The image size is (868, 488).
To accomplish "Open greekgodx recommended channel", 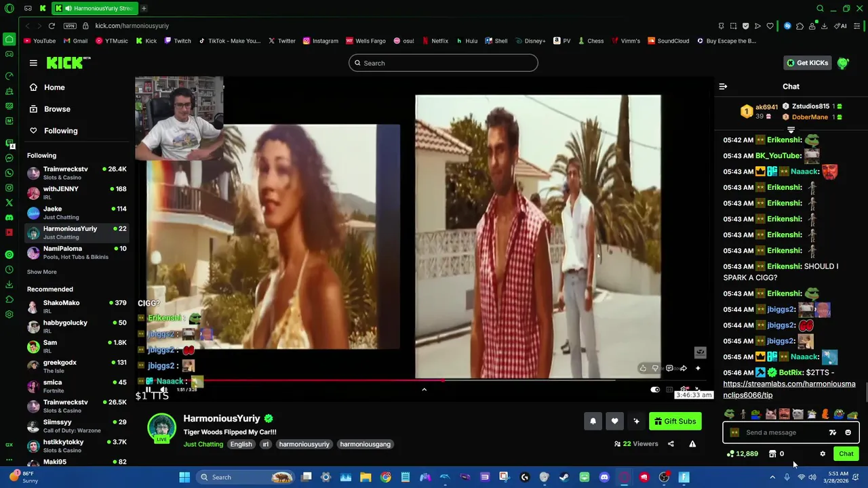I will [77, 366].
